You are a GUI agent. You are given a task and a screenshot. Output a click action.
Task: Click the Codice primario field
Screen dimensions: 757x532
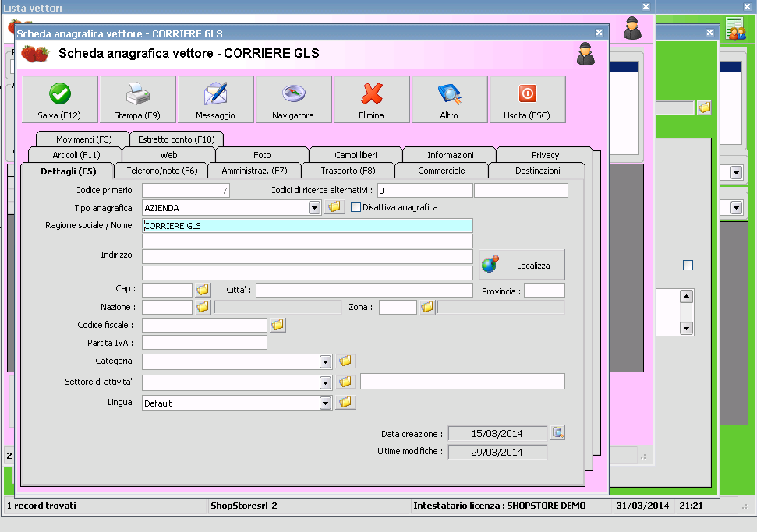(186, 191)
